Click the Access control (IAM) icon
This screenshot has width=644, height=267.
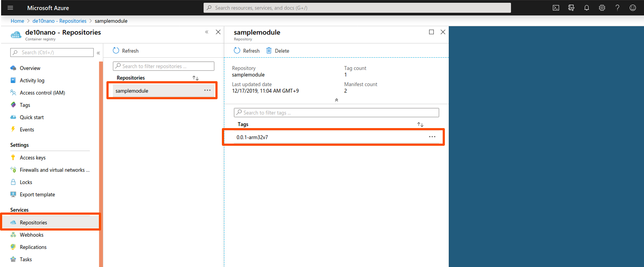point(13,92)
